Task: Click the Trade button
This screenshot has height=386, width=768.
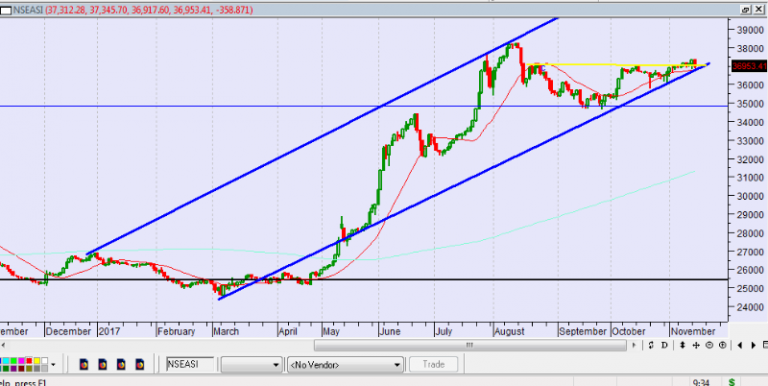Action: click(x=433, y=364)
